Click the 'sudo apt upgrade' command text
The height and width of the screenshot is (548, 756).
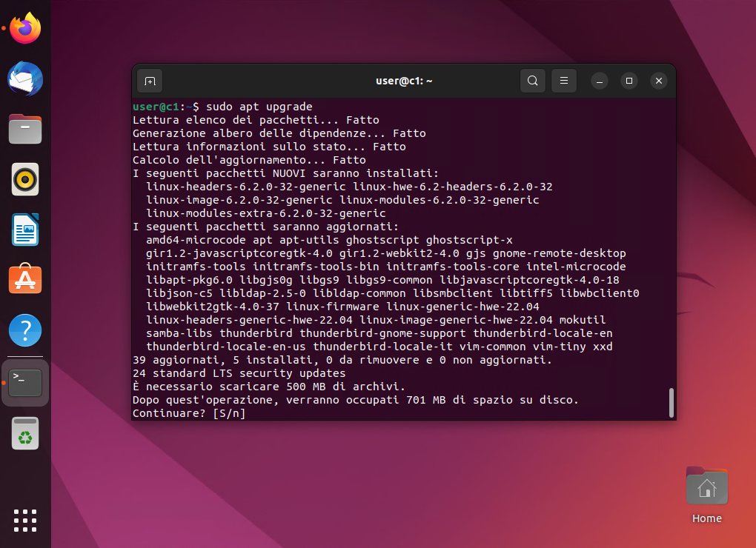point(259,107)
